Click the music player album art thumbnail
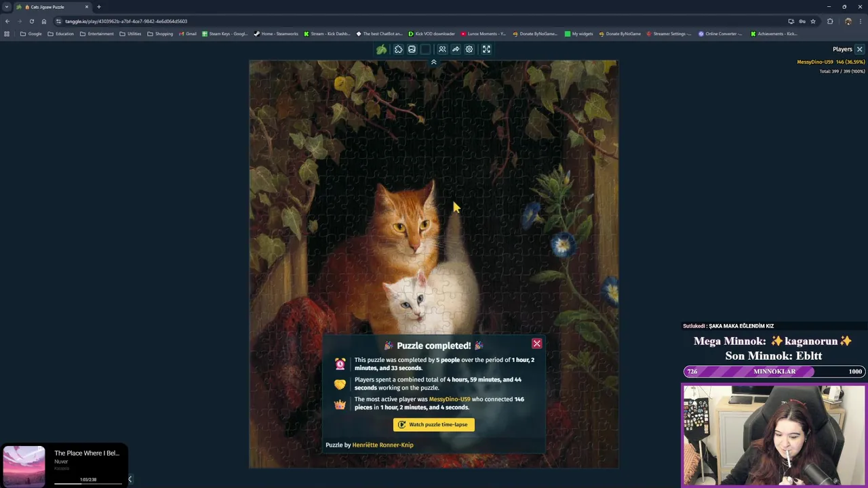Image resolution: width=868 pixels, height=488 pixels. click(x=24, y=466)
